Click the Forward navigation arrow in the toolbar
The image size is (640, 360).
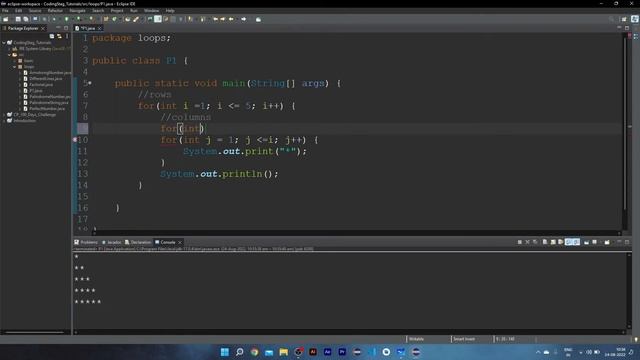click(244, 19)
